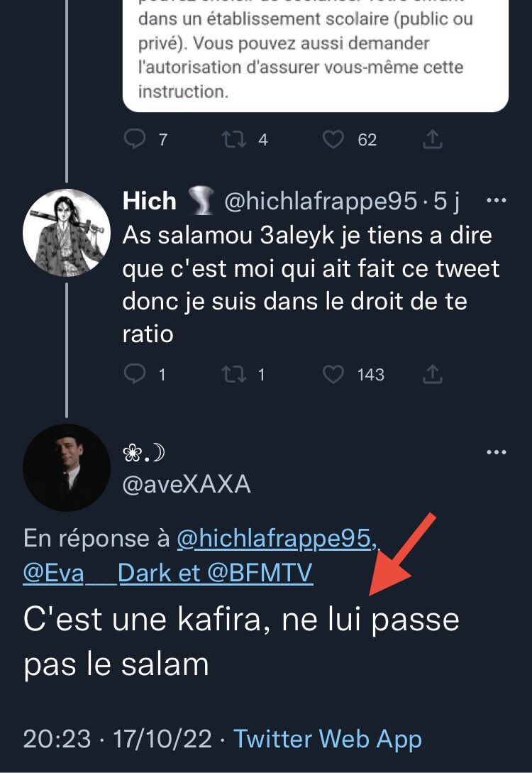Like the tweet with 62 likes
The height and width of the screenshot is (773, 532).
(x=333, y=140)
